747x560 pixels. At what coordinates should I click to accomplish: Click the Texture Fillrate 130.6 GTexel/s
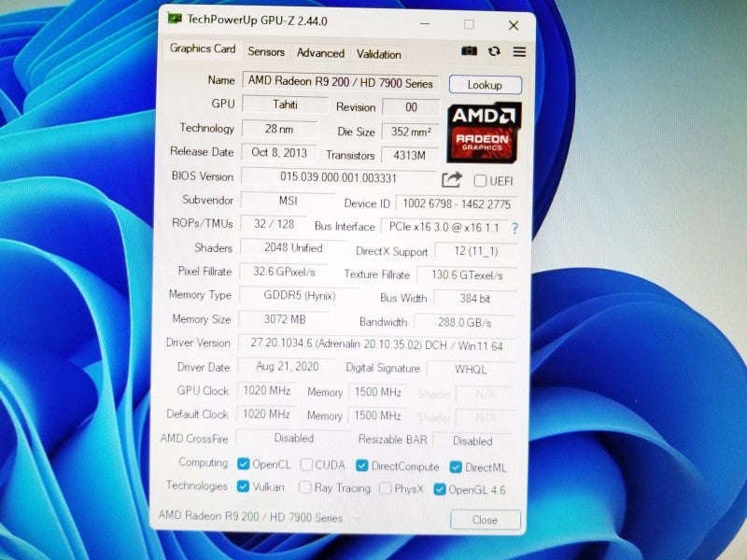(x=466, y=275)
